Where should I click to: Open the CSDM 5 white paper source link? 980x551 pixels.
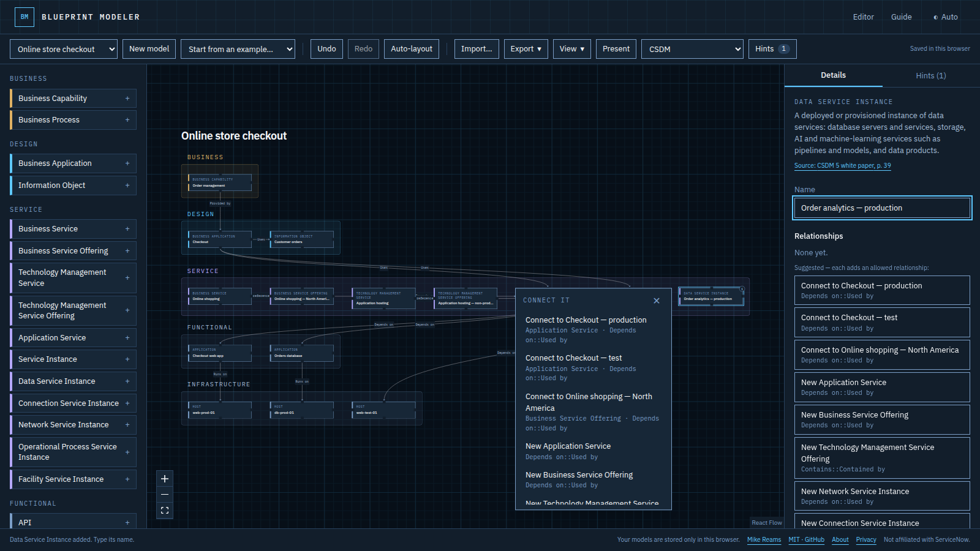click(x=843, y=165)
